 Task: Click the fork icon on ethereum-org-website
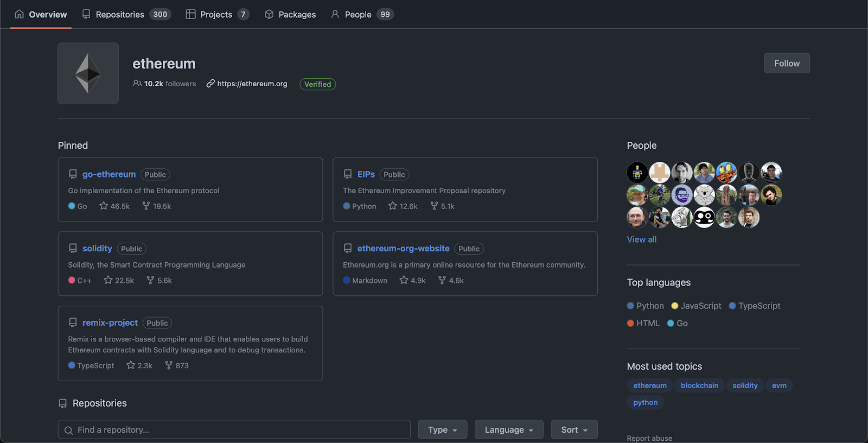[x=442, y=280]
